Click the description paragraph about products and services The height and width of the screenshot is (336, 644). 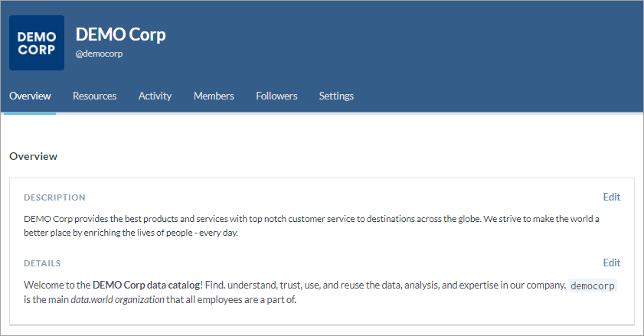pos(312,226)
